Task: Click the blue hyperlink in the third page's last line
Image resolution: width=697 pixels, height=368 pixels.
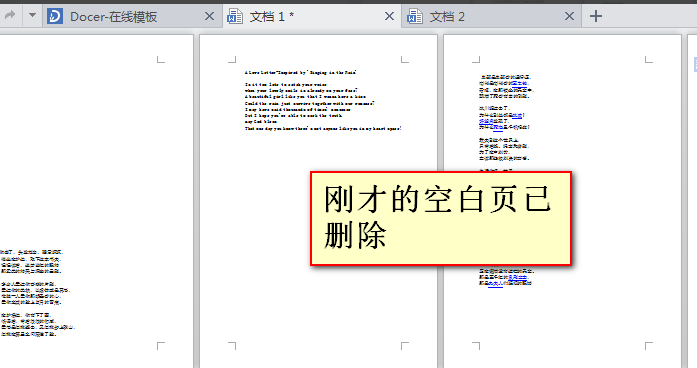Action: [x=496, y=283]
